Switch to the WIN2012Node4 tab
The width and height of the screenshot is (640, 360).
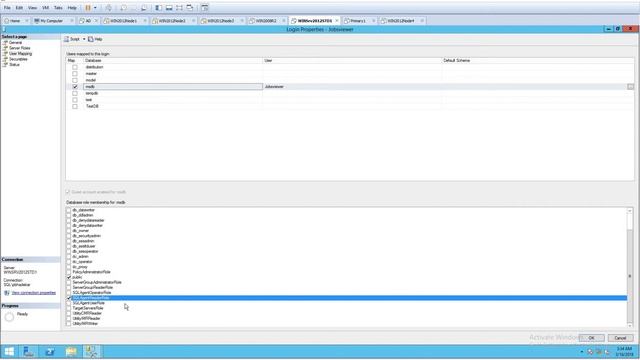pyautogui.click(x=402, y=20)
